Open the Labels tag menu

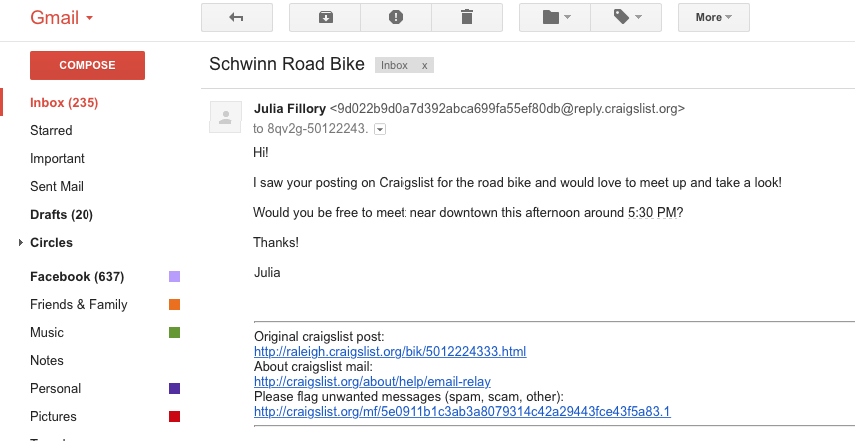[x=625, y=17]
